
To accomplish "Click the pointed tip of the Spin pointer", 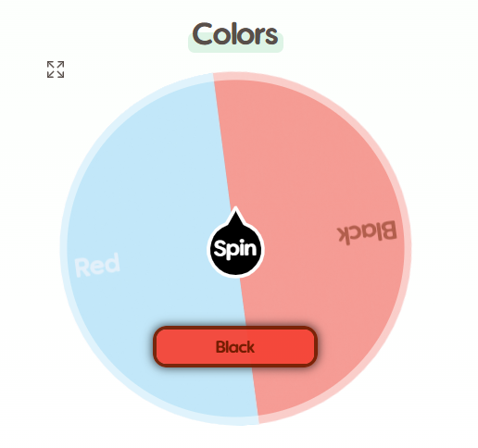I will [x=236, y=209].
